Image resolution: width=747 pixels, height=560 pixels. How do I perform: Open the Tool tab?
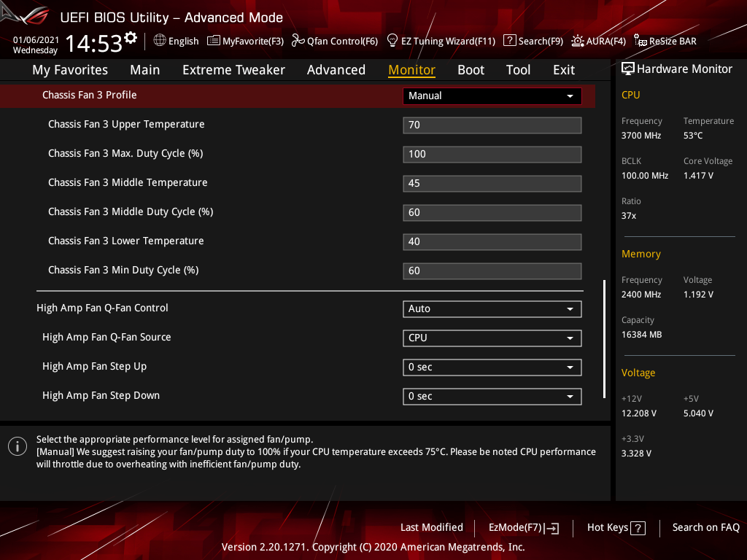tap(518, 70)
